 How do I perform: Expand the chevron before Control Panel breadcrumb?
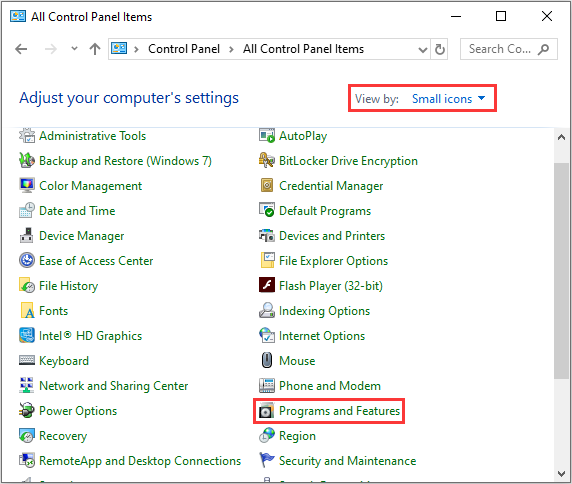[x=136, y=49]
